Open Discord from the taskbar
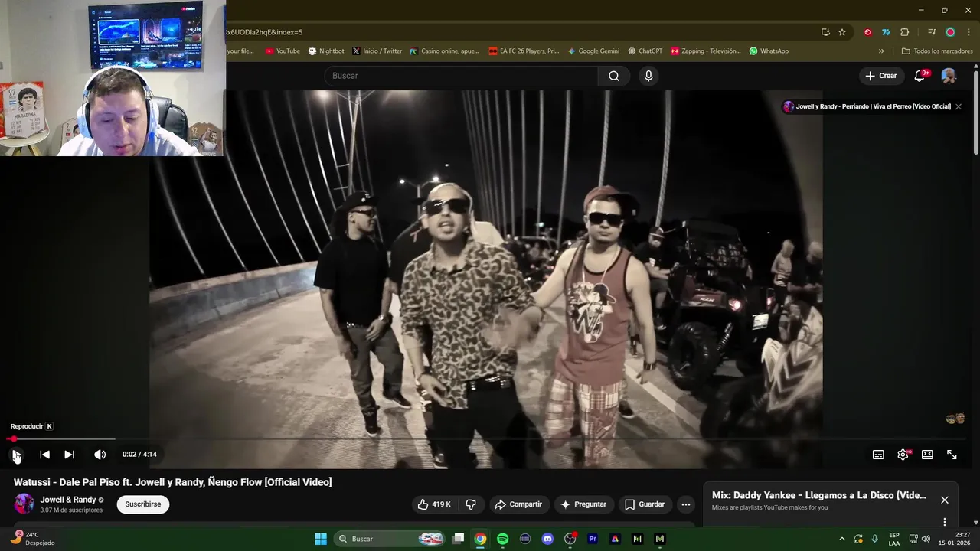Viewport: 980px width, 551px height. pos(547,539)
